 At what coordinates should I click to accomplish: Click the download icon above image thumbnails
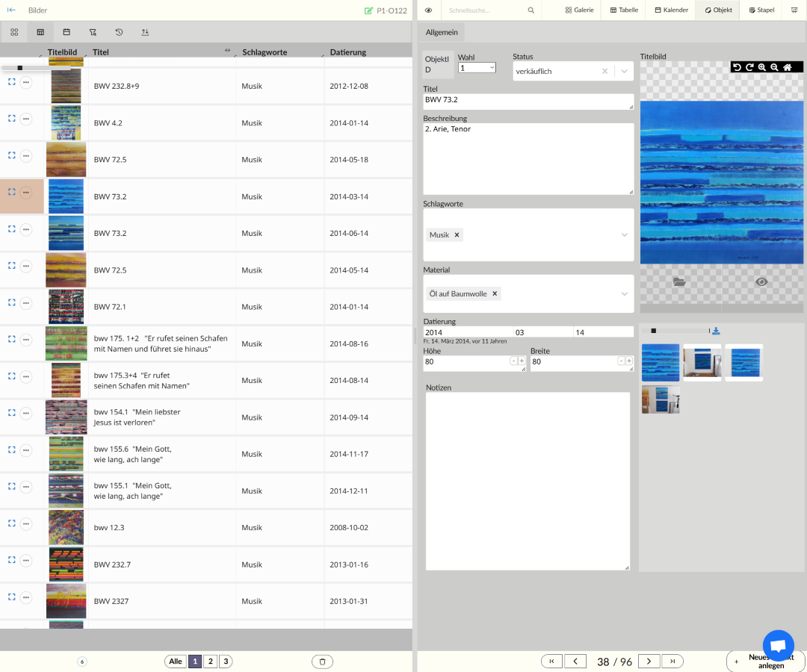(716, 331)
